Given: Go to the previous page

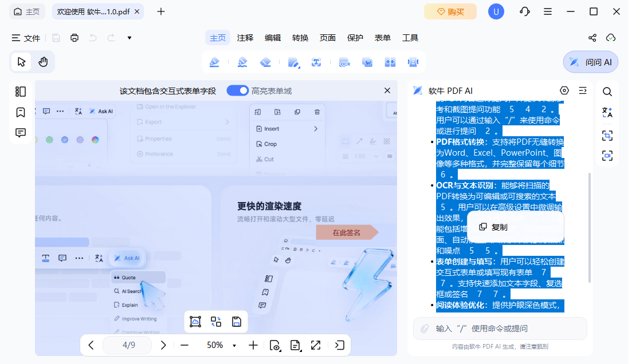Looking at the screenshot, I should (x=91, y=345).
